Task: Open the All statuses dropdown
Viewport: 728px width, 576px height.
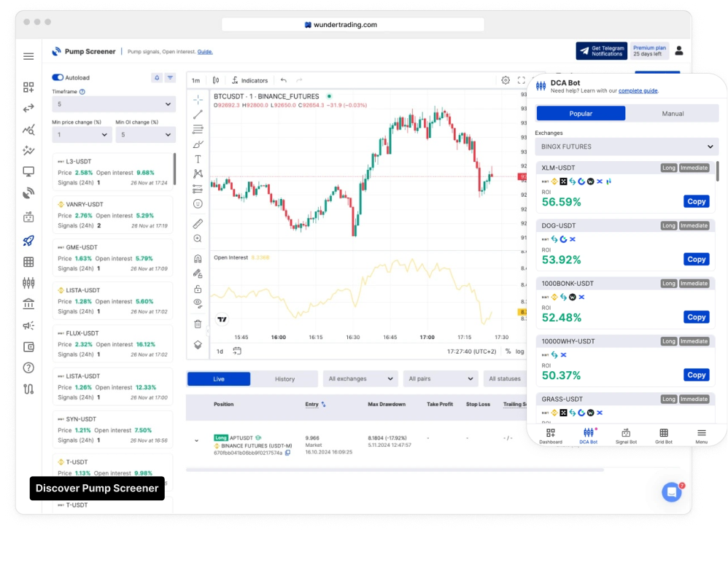Action: [x=505, y=378]
